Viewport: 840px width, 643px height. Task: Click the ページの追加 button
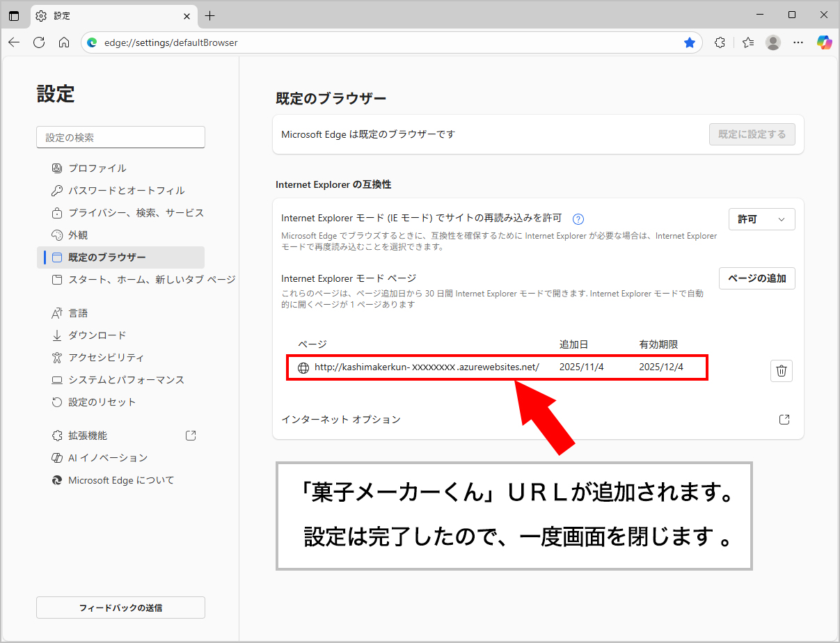[x=756, y=278]
